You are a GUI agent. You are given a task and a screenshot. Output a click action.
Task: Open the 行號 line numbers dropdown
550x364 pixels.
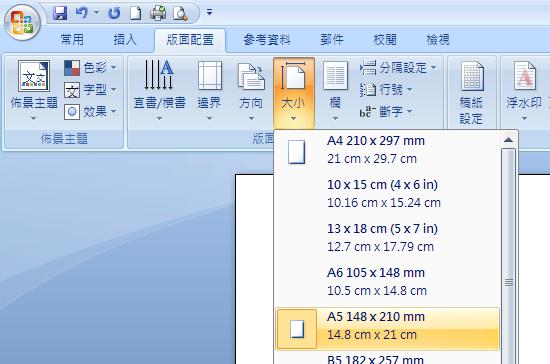pos(386,90)
